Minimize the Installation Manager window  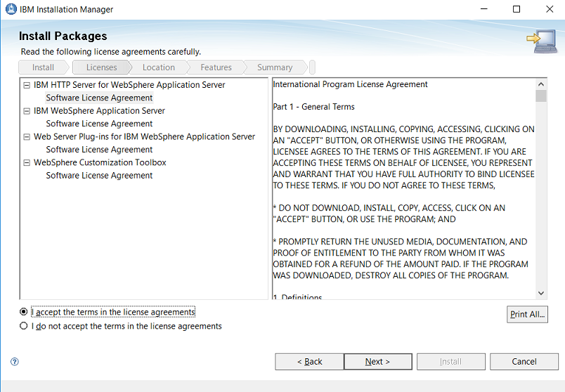[x=484, y=9]
